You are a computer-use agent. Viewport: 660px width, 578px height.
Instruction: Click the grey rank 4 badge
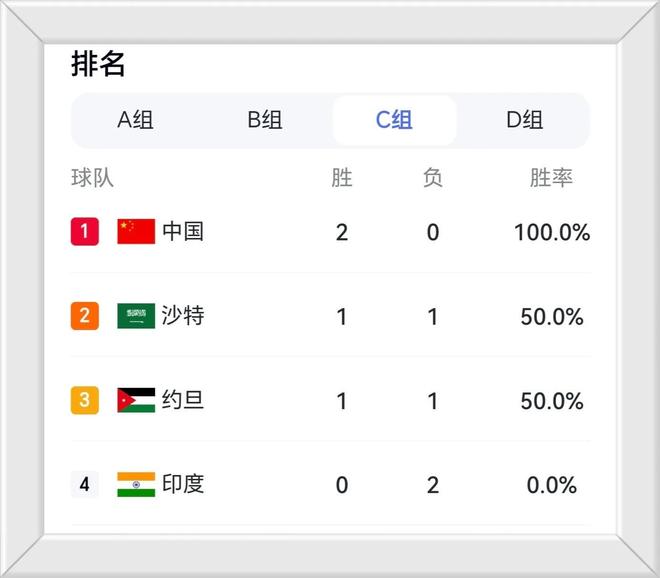(x=85, y=484)
